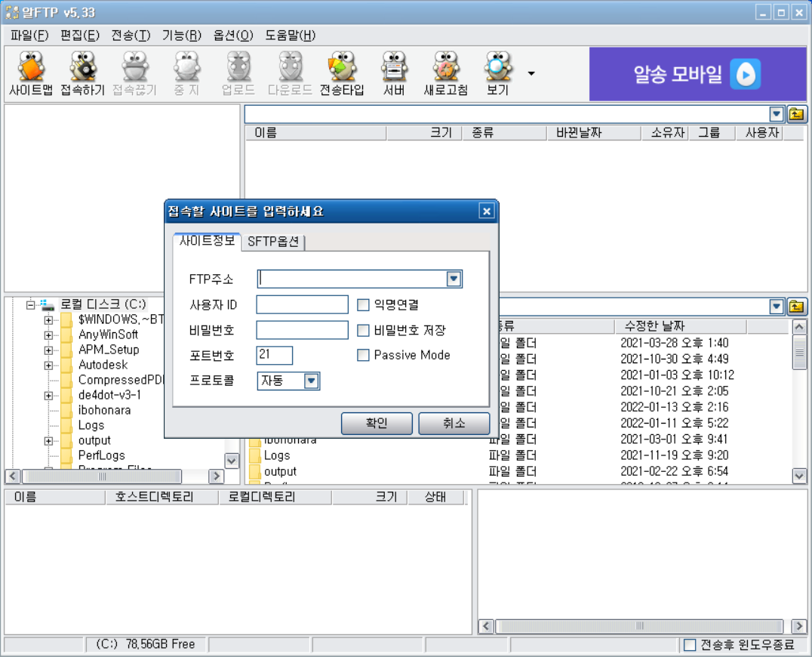Click the 비밀번호 password field
This screenshot has width=812, height=657.
(x=302, y=330)
